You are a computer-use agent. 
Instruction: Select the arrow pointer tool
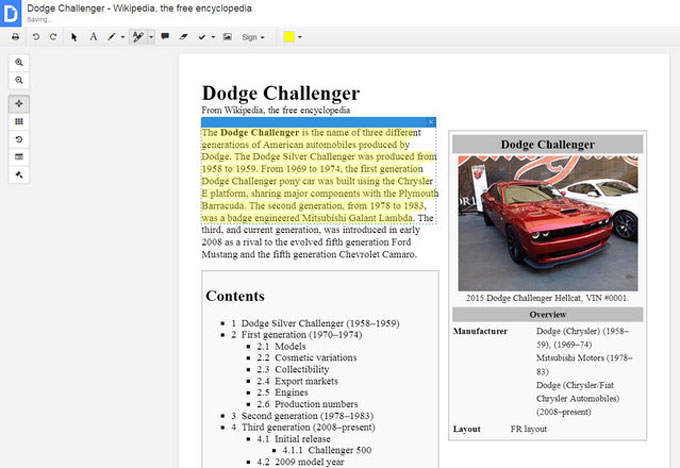[74, 37]
